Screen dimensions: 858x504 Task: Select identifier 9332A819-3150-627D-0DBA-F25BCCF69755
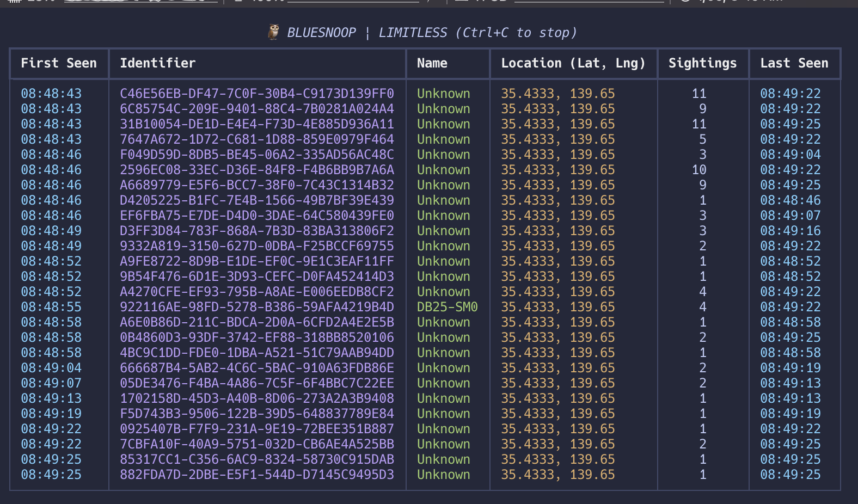pyautogui.click(x=257, y=246)
